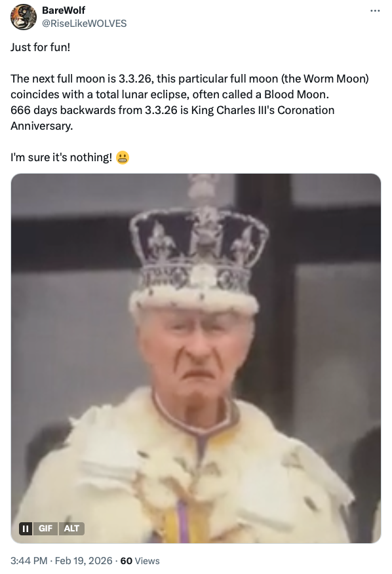Viewport: 392px width, 574px height.
Task: Click the GIF badge label
Action: click(x=45, y=528)
